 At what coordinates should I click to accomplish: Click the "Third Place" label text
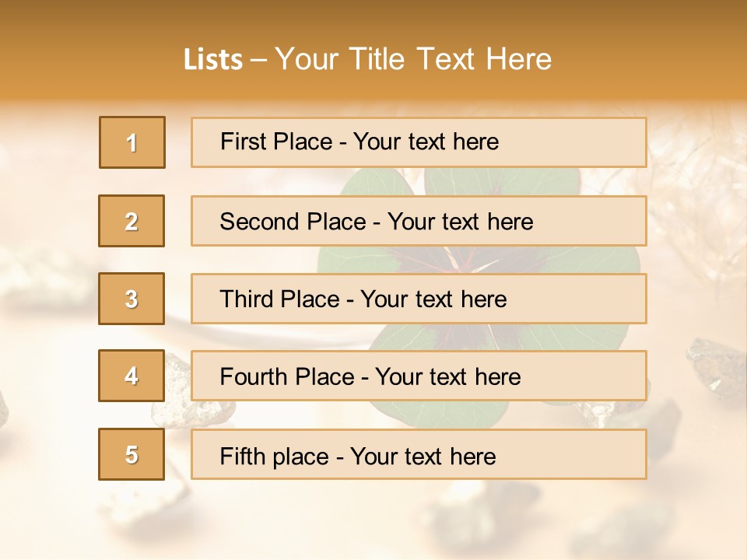[279, 299]
